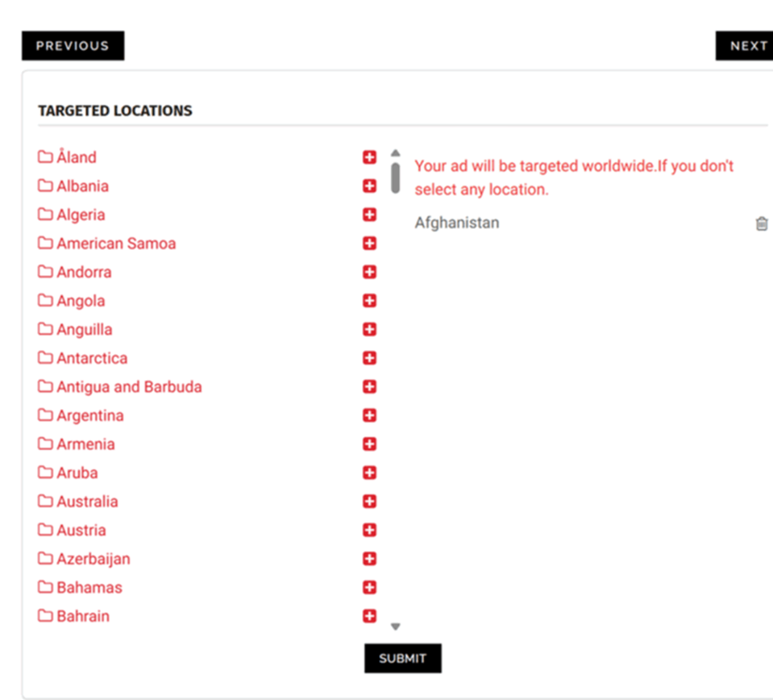Add Bahamas using the plus icon
This screenshot has width=773, height=700.
pyautogui.click(x=369, y=587)
